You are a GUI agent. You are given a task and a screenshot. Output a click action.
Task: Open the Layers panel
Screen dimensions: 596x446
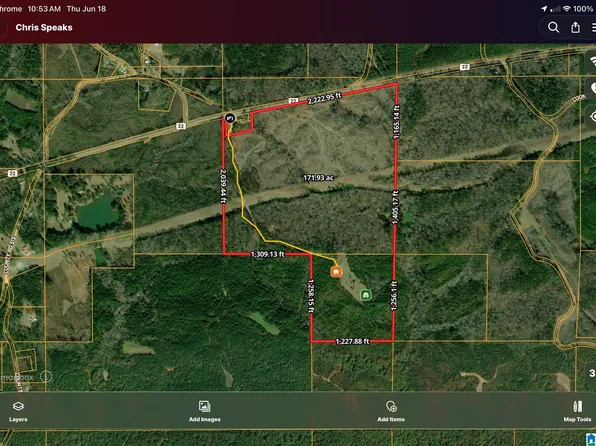click(18, 411)
